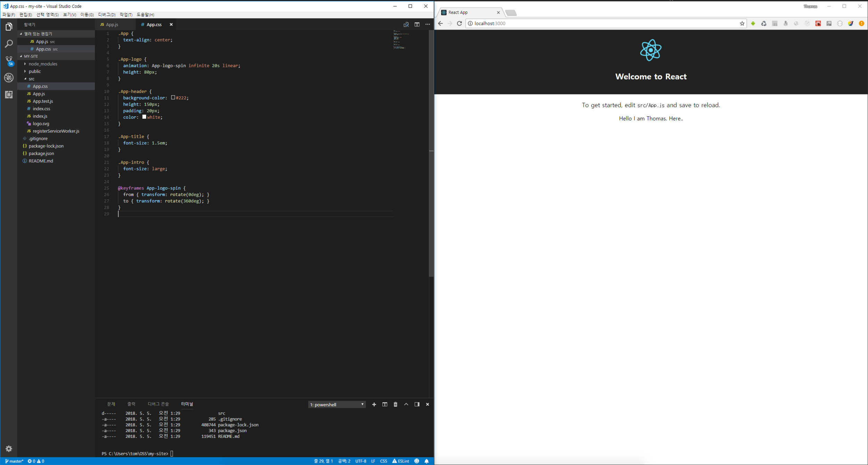Open the Search view in activity bar
The width and height of the screenshot is (868, 465).
[x=9, y=44]
